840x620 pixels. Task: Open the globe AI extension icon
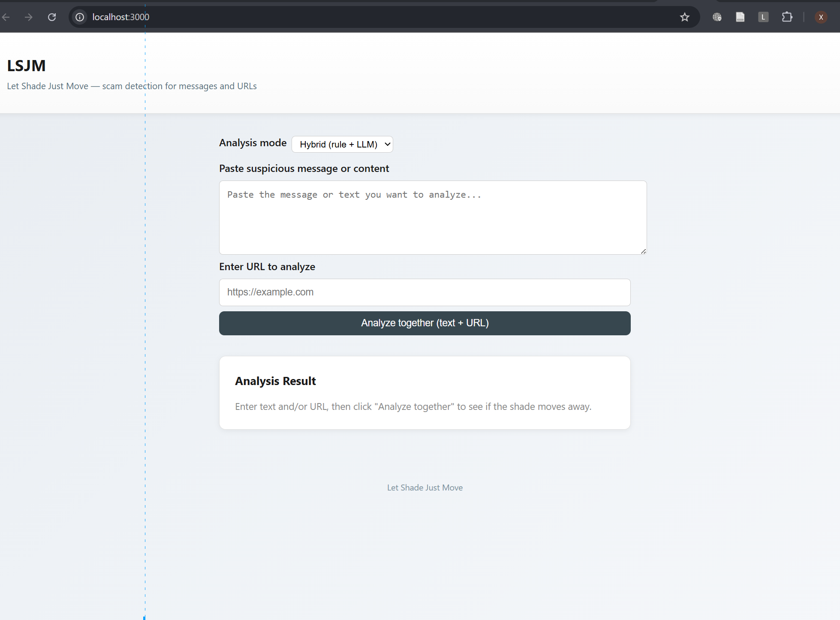[717, 17]
